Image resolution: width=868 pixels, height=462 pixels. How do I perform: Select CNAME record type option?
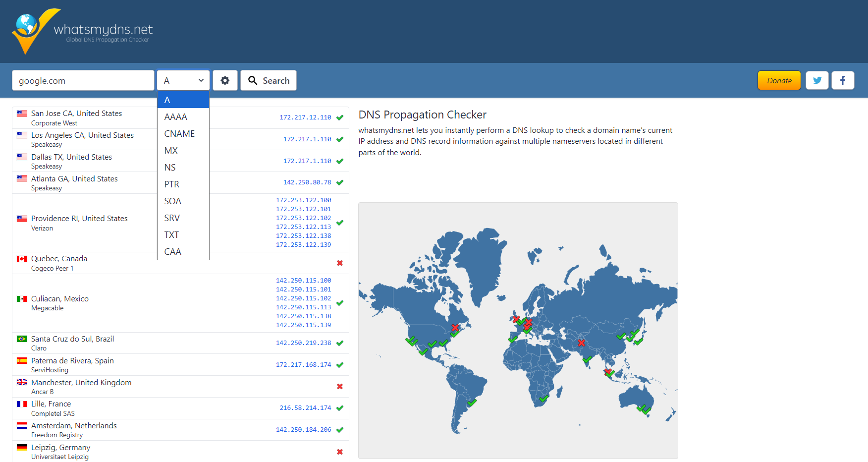coord(183,134)
